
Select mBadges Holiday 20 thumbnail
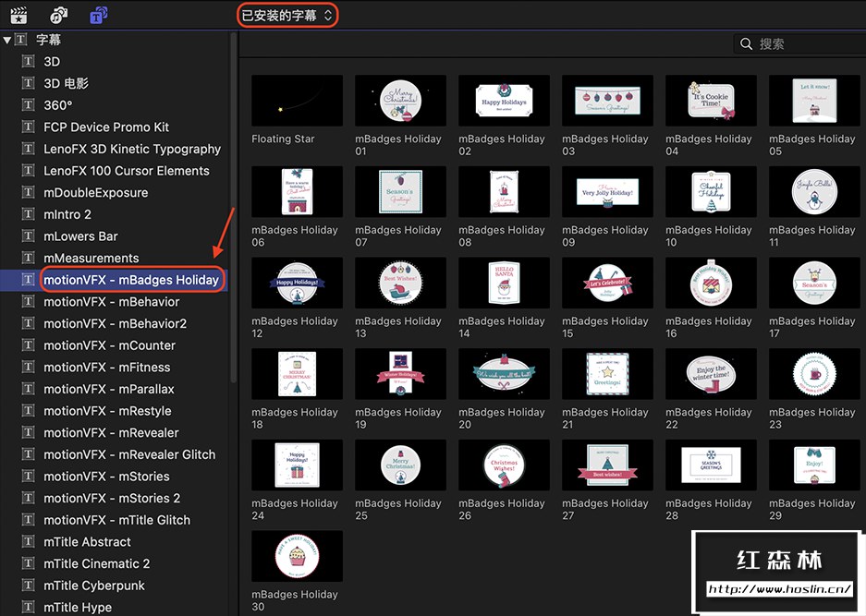point(505,374)
